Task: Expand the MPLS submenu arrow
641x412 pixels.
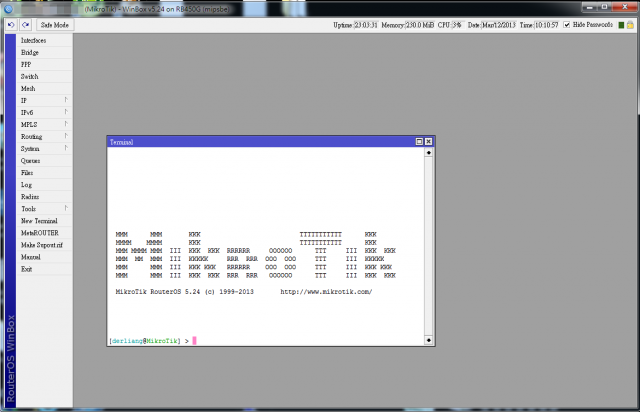Action: (x=66, y=124)
